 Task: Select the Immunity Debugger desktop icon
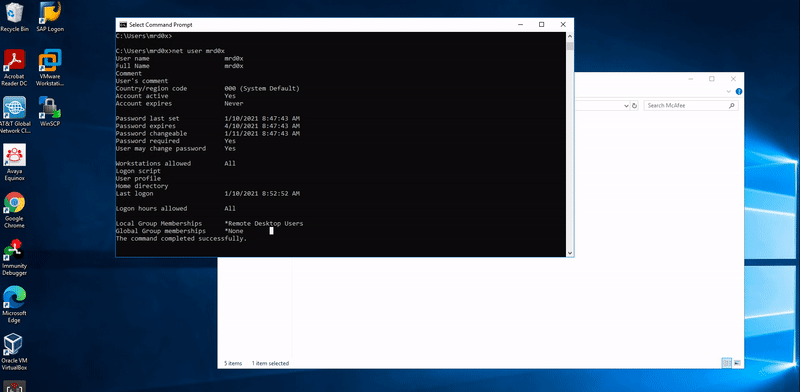[x=14, y=257]
